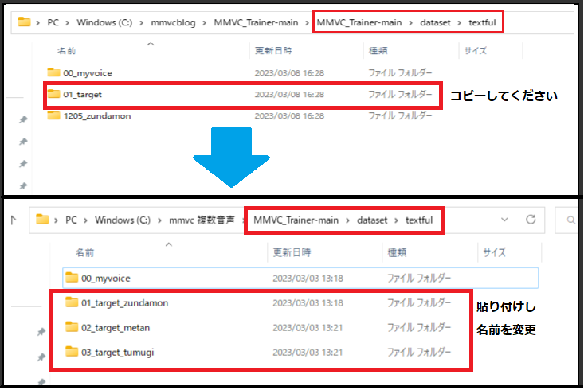Expand chevron before PC in mmvcblog window address bar
The image size is (588, 390).
(x=38, y=23)
